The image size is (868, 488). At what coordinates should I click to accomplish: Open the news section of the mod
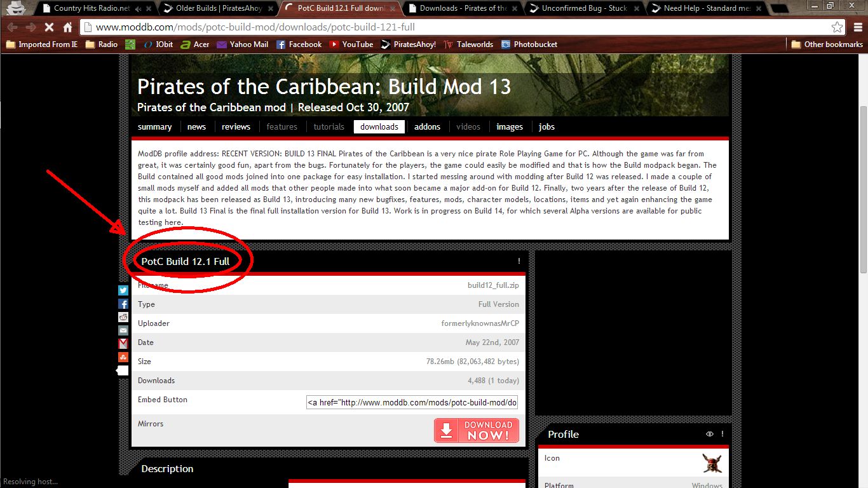(x=196, y=126)
